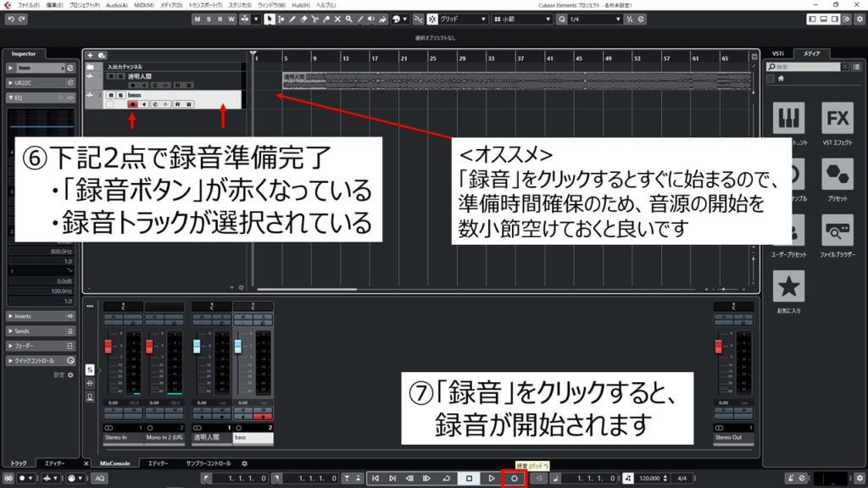Select the Object Selection arrow tool
Screen dimensions: 868x488
pos(270,19)
